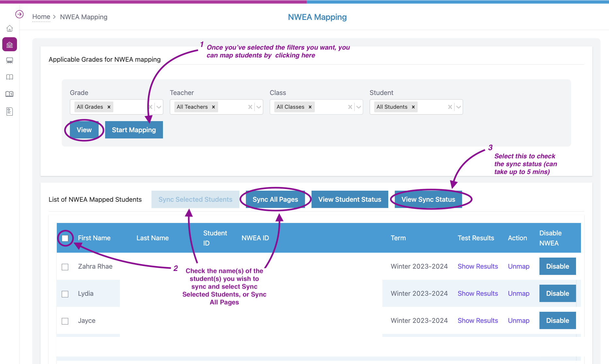Clear the Teacher filter field
Viewport: 609px width, 364px height.
coord(250,107)
